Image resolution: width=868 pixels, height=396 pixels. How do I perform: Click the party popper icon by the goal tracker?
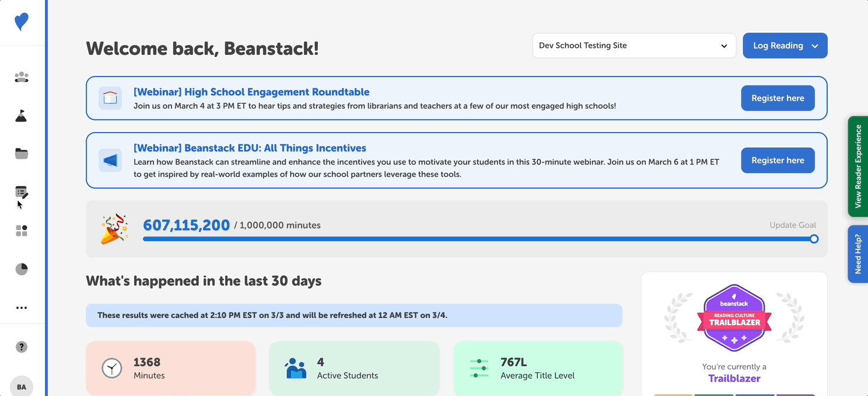[x=113, y=228]
